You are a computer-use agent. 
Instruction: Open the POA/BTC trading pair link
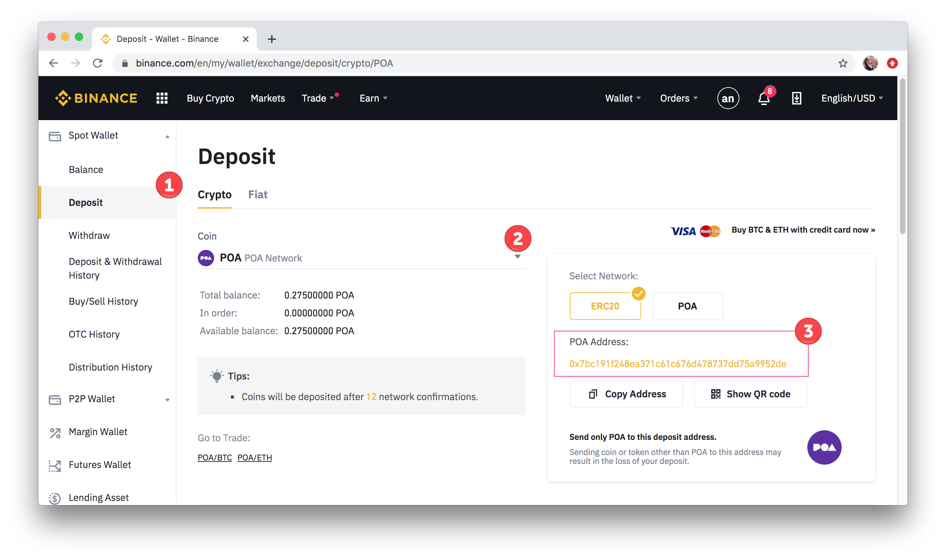click(215, 457)
